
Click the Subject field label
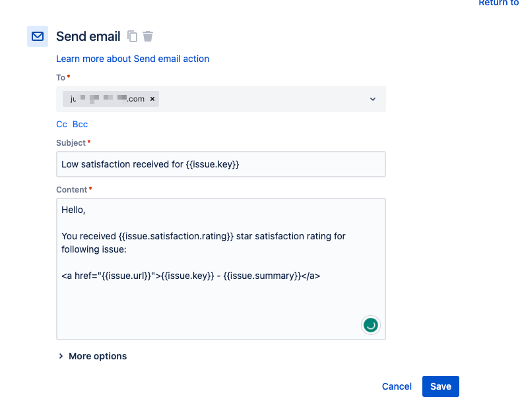[71, 143]
